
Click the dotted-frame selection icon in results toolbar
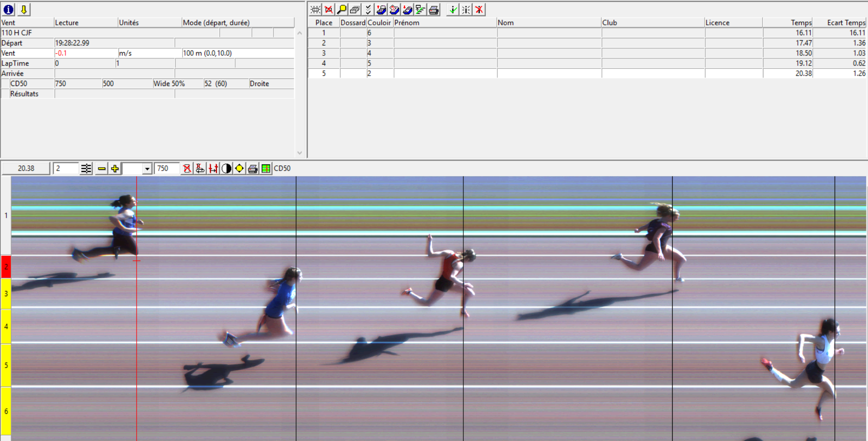click(315, 10)
